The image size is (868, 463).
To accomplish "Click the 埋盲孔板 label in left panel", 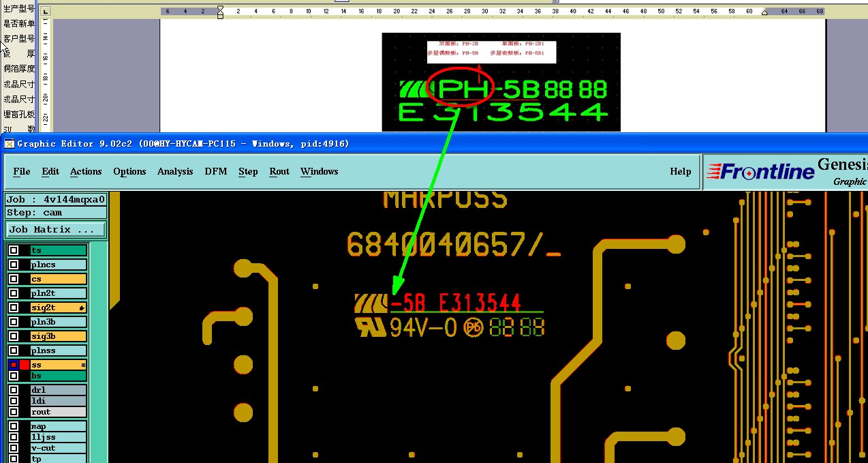I will pyautogui.click(x=19, y=114).
